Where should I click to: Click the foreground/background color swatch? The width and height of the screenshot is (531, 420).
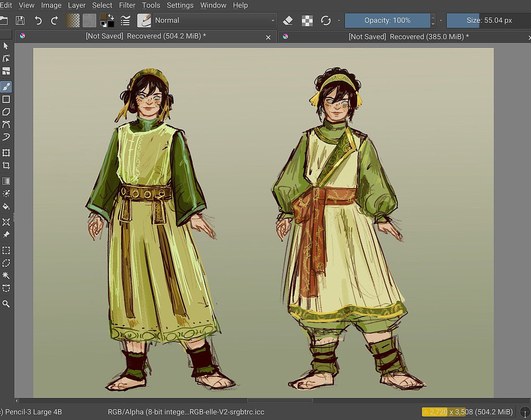tap(107, 20)
